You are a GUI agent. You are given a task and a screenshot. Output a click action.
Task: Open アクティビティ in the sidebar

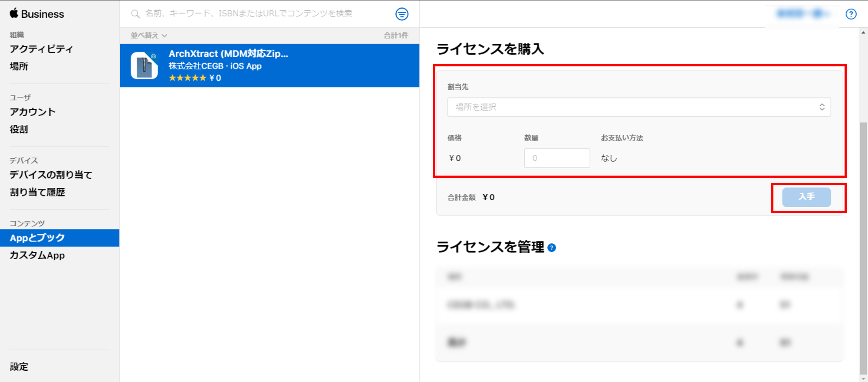[41, 49]
